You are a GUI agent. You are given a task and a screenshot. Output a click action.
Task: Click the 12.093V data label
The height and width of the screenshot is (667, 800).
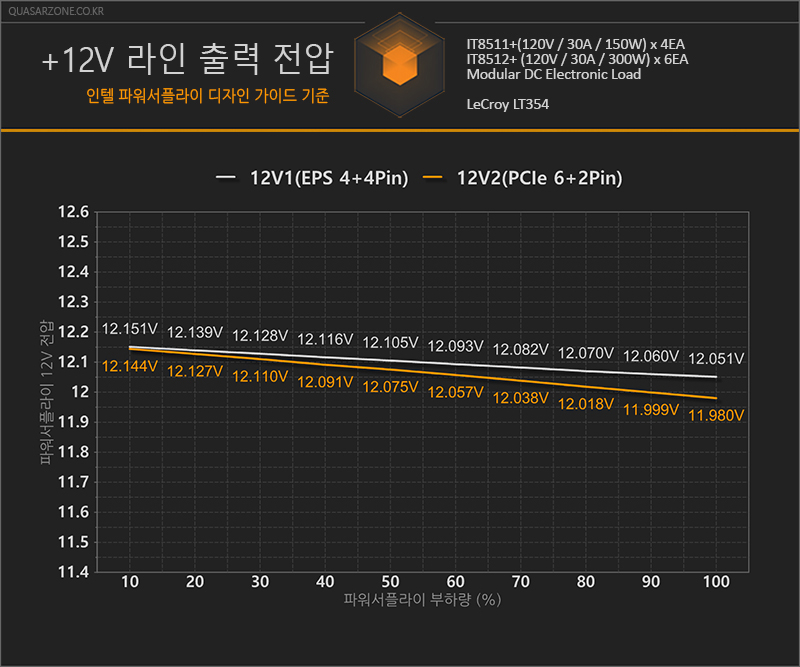(x=456, y=347)
